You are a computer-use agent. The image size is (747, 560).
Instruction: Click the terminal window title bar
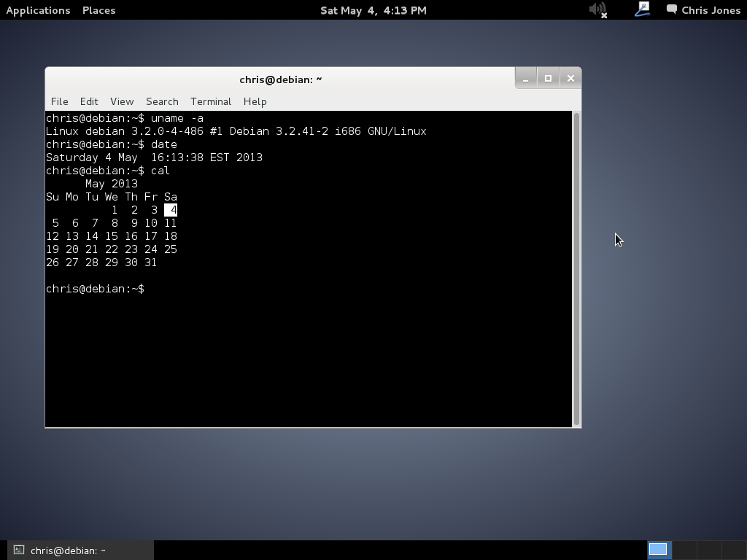(x=280, y=79)
